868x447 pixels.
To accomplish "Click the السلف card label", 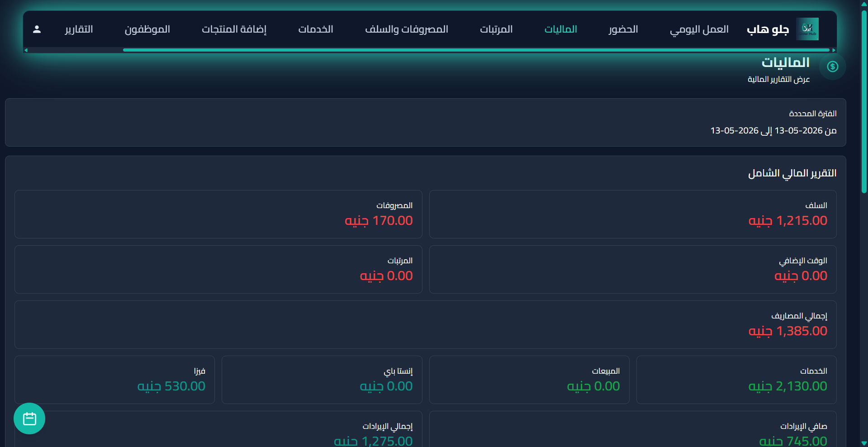I will (816, 205).
